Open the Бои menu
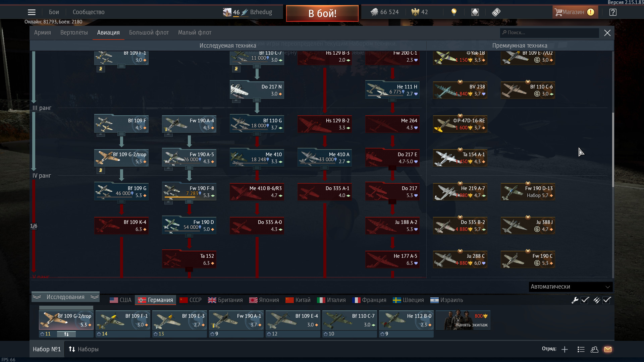644x362 pixels. click(x=54, y=12)
